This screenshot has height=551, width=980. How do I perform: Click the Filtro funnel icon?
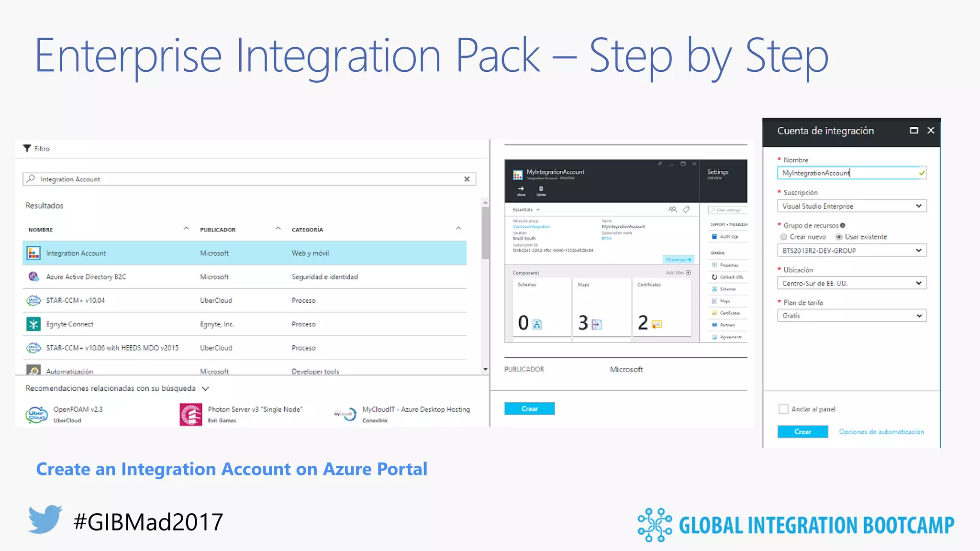click(x=27, y=149)
